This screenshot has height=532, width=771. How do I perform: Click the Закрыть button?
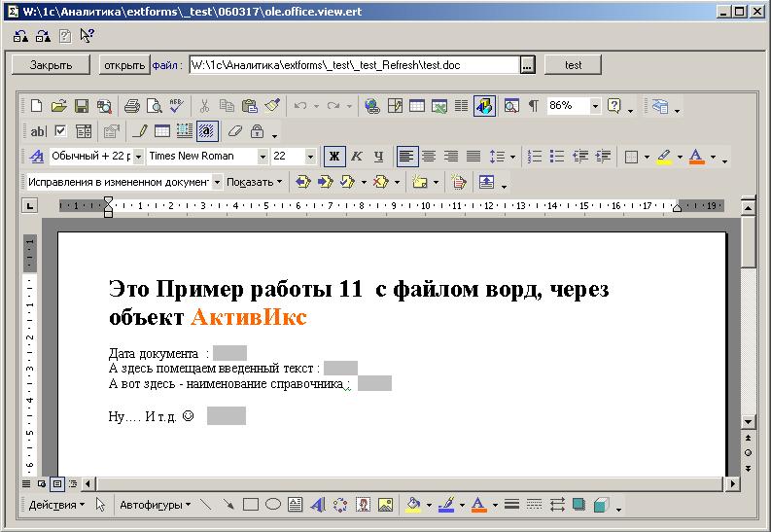pos(51,65)
